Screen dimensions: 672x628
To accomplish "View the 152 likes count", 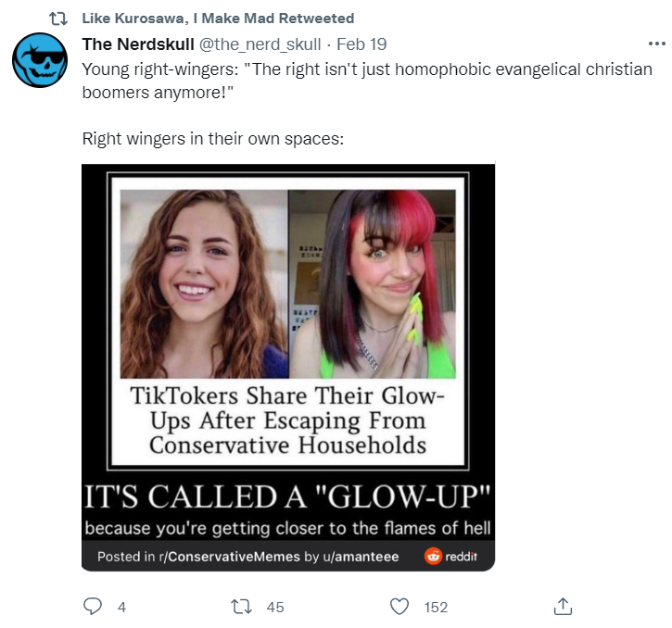I will [x=436, y=607].
